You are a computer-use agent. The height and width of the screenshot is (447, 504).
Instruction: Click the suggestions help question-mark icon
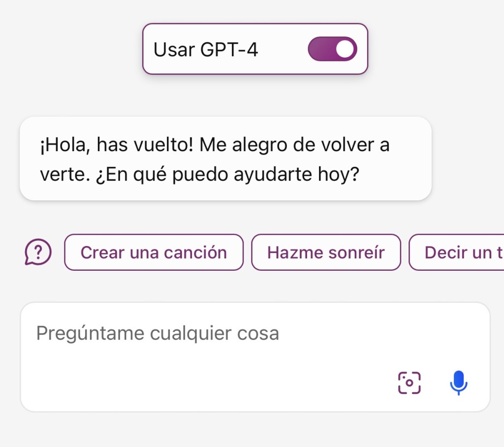(x=38, y=252)
